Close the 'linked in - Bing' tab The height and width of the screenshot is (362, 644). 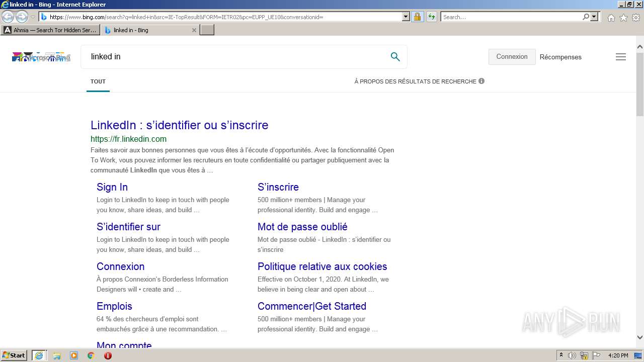[x=194, y=30]
